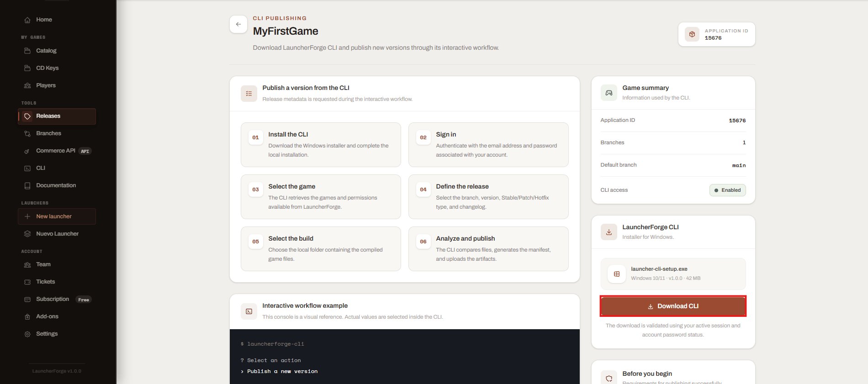Click the Subscription card icon
This screenshot has width=868, height=384.
[x=27, y=300]
